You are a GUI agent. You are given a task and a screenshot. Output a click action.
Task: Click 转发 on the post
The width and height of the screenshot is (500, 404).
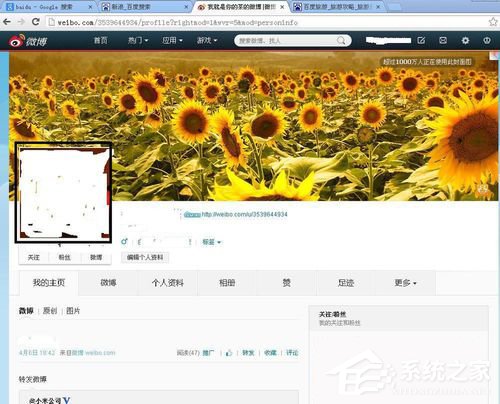click(248, 353)
